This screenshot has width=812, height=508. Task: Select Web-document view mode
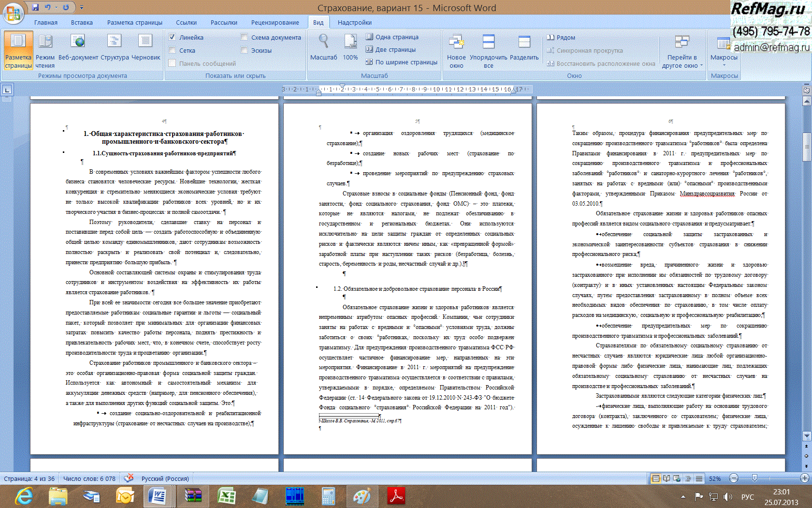click(78, 50)
